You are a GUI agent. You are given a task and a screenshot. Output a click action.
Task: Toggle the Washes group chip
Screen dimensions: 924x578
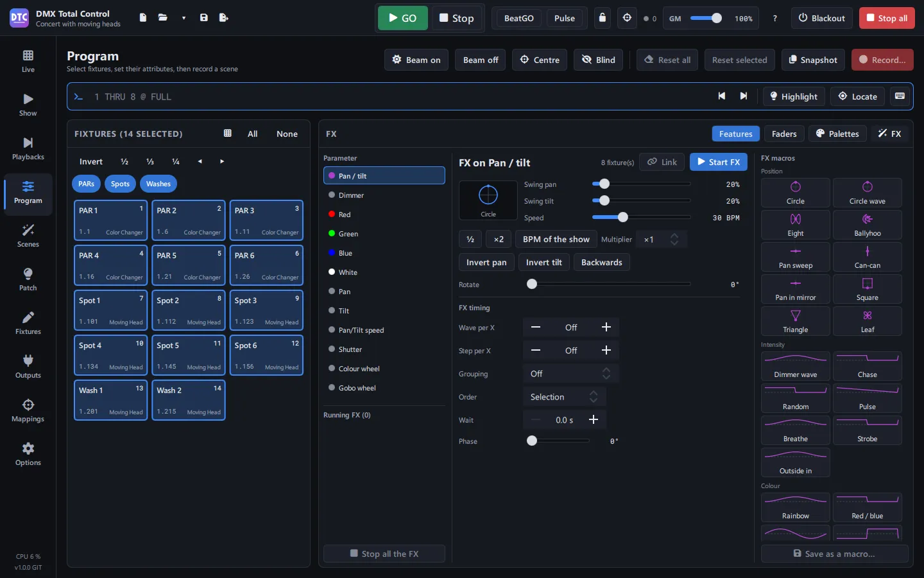[x=158, y=184]
